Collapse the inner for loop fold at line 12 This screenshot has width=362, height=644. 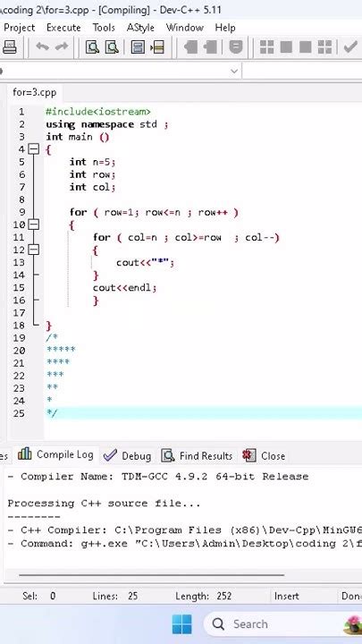click(34, 250)
